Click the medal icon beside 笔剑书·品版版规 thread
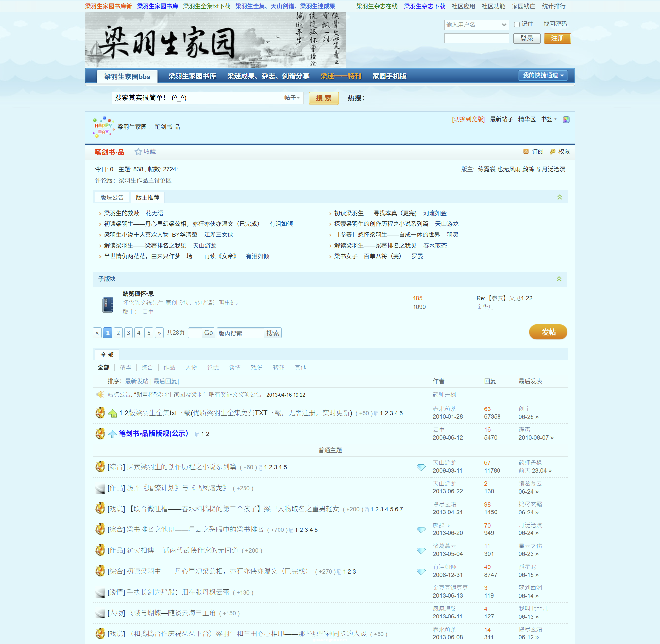660x644 pixels. coord(100,433)
